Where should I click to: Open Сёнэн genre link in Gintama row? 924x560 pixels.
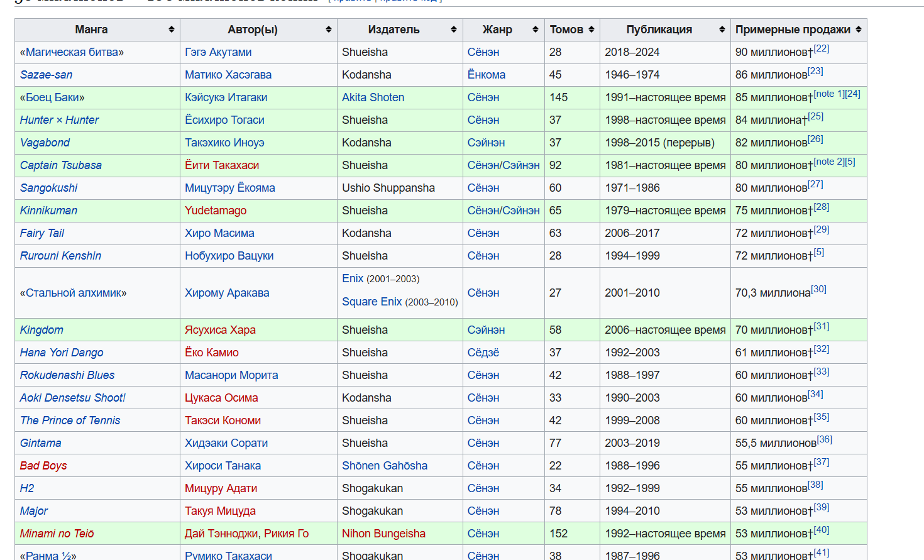point(483,443)
